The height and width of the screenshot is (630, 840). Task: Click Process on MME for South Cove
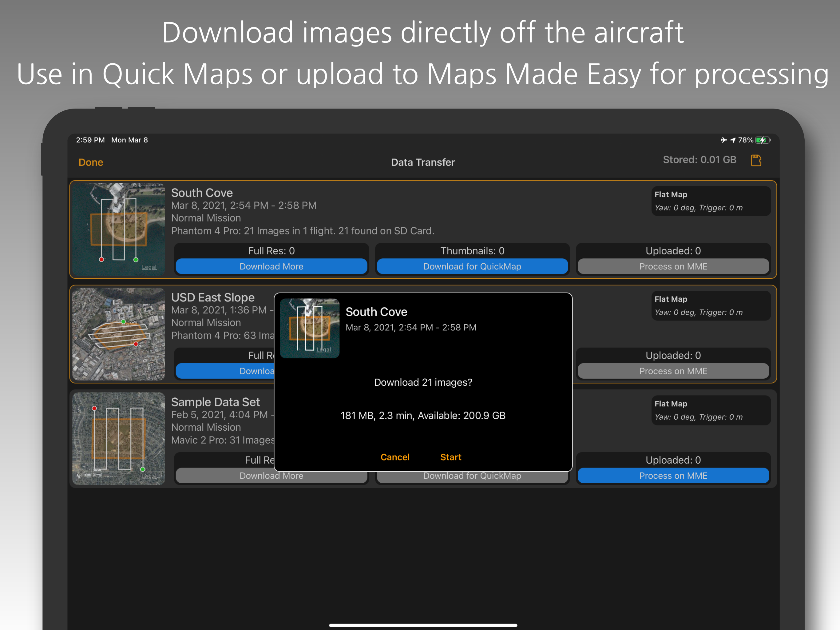tap(673, 266)
